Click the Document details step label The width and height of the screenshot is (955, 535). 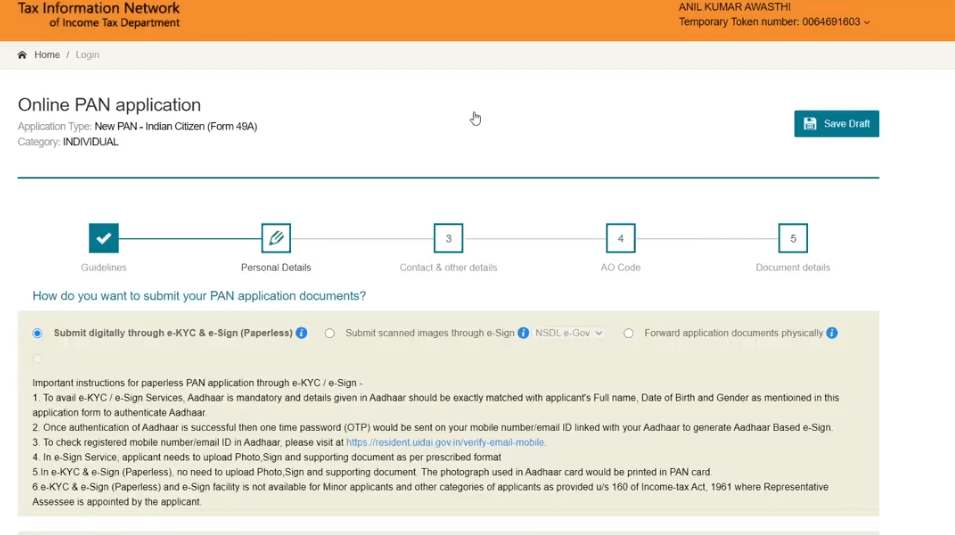[x=793, y=268]
